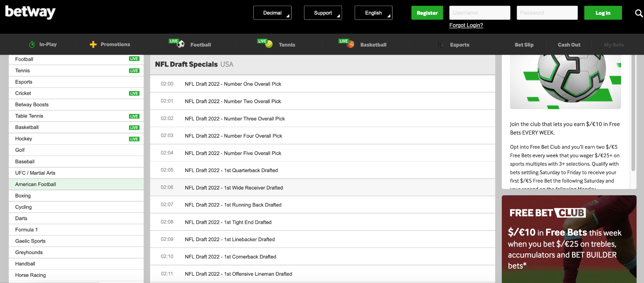Viewport: 644px width, 283px height.
Task: Open the In-Play nav tab
Action: pyautogui.click(x=48, y=45)
